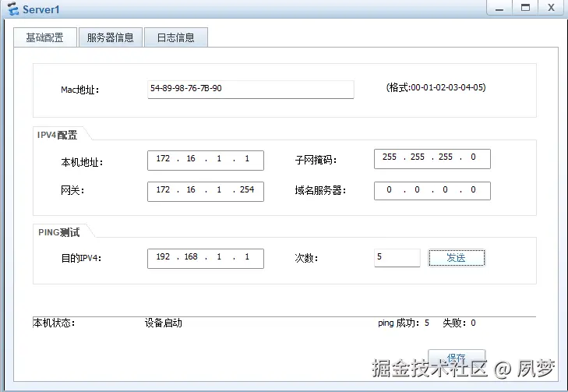The width and height of the screenshot is (568, 392).
Task: Click the 本机状态 label
Action: pos(54,323)
